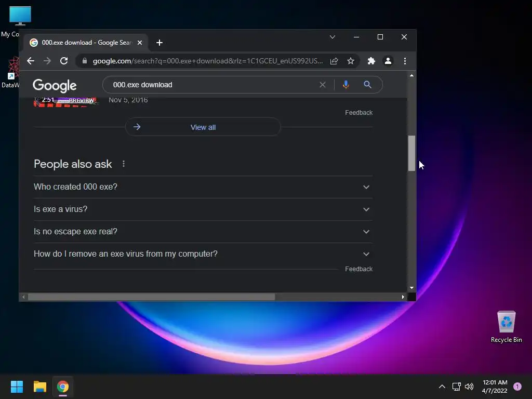Open the clock showing 12:01 AM
This screenshot has height=399, width=532.
click(495, 387)
